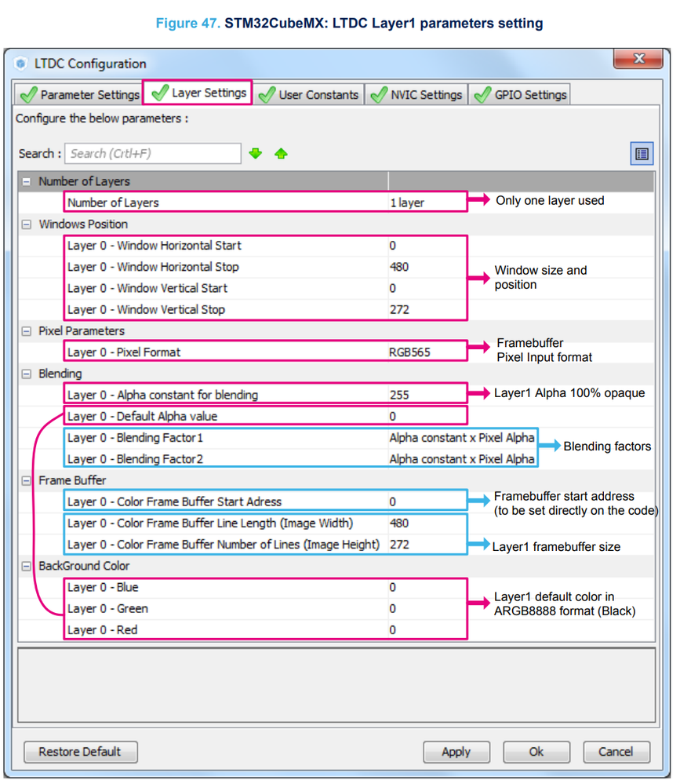Screen dimensions: 680x784
Task: Select the 'Number of Layers' parameter row label
Action: pos(113,202)
